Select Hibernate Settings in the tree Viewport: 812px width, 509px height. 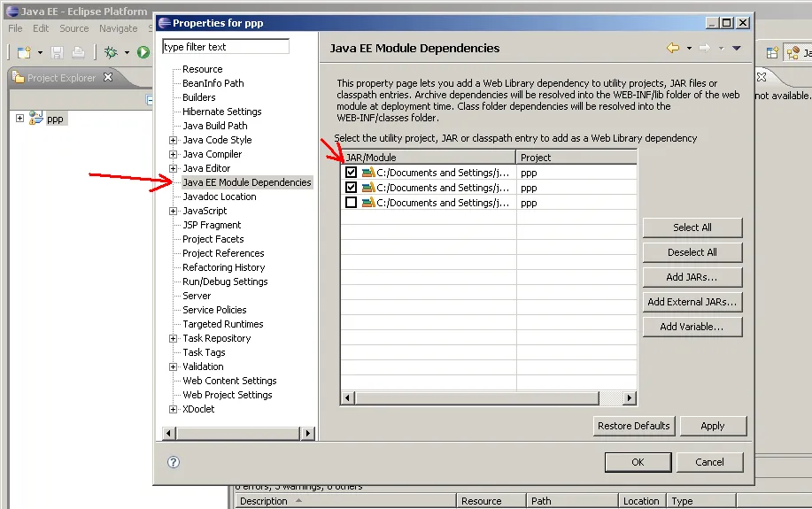pyautogui.click(x=221, y=112)
